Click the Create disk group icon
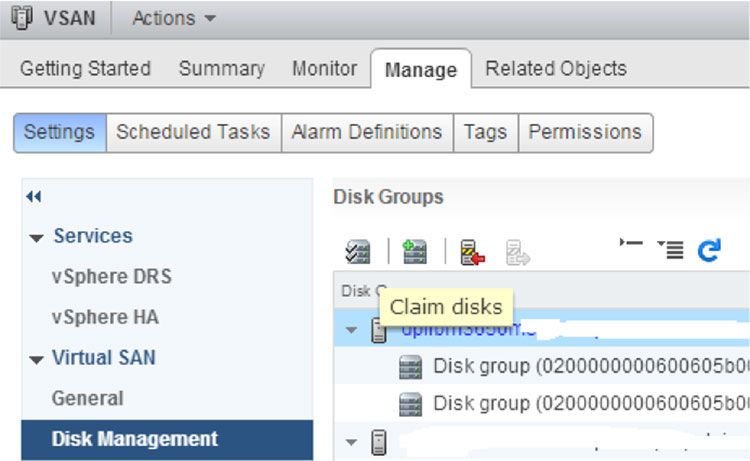 coord(415,252)
